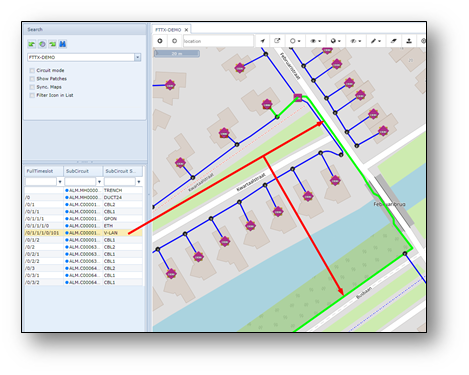Open the circle selection tool dropdown
The image size is (469, 375).
(x=295, y=41)
